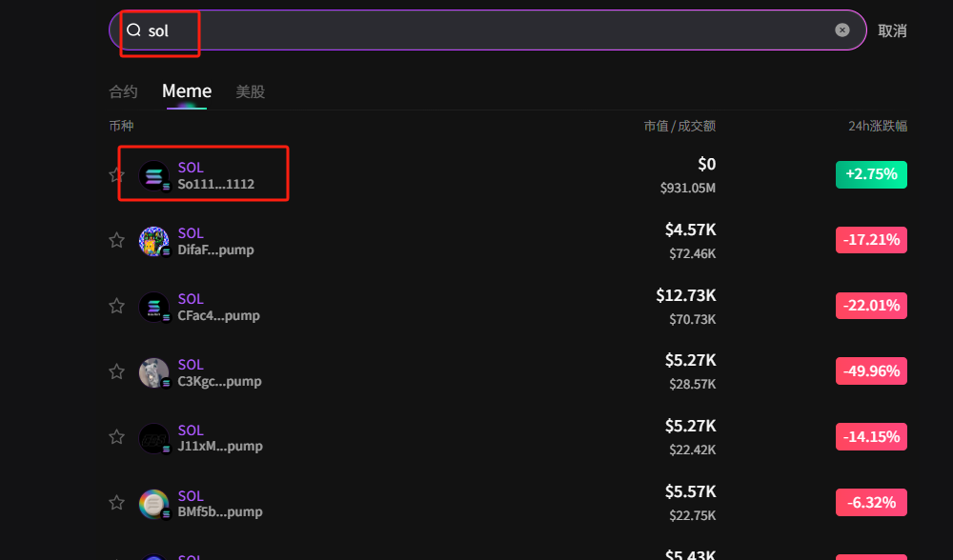Screen dimensions: 953x560
Task: Star the SOL C3Kgc...pump token
Action: (x=116, y=371)
